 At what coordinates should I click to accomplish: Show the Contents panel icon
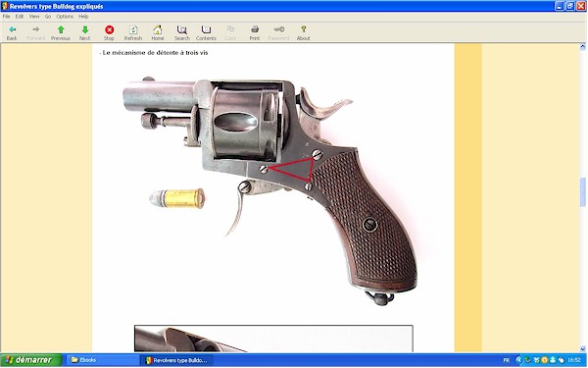point(206,32)
